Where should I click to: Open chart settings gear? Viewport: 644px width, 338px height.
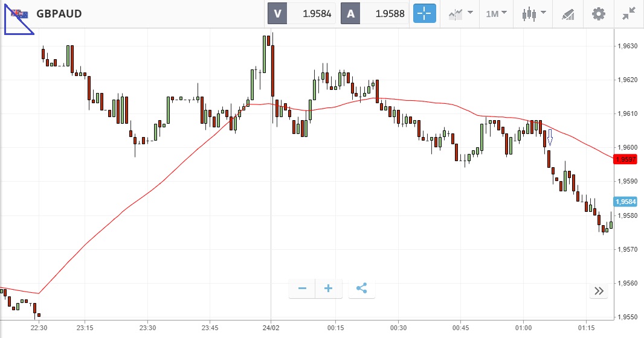[x=598, y=13]
